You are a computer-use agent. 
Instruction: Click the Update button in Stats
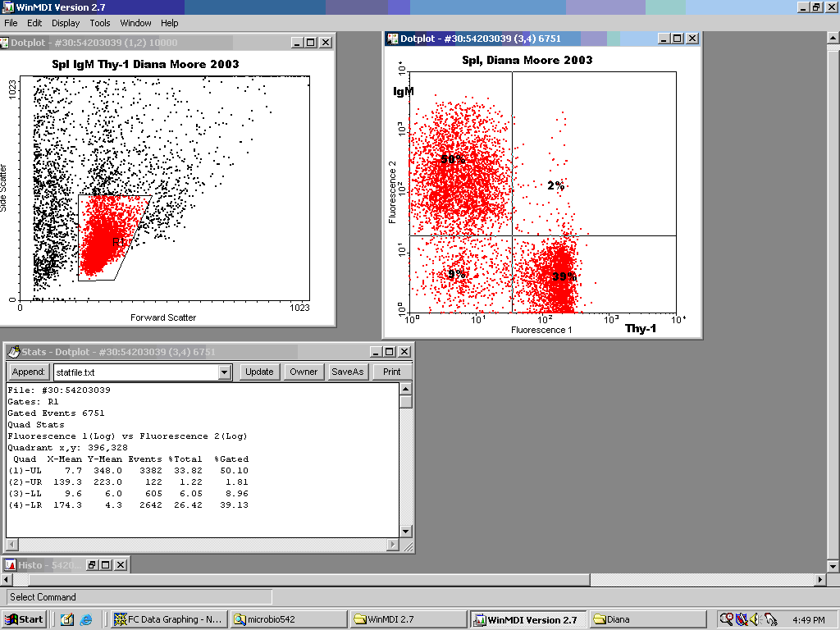259,372
